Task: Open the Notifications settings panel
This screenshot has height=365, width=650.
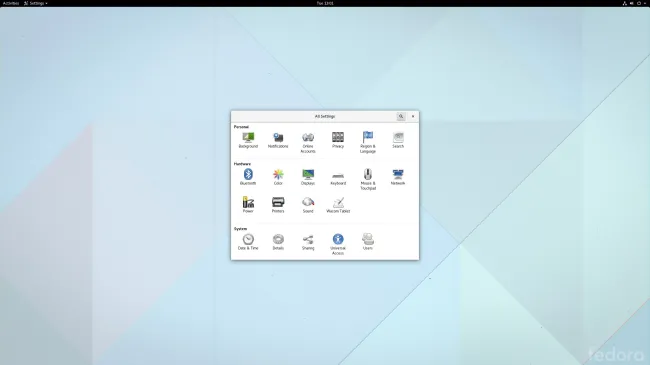Action: pyautogui.click(x=278, y=140)
